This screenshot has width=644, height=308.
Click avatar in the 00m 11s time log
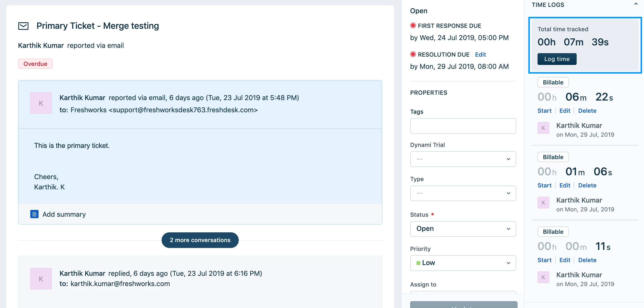click(x=543, y=277)
